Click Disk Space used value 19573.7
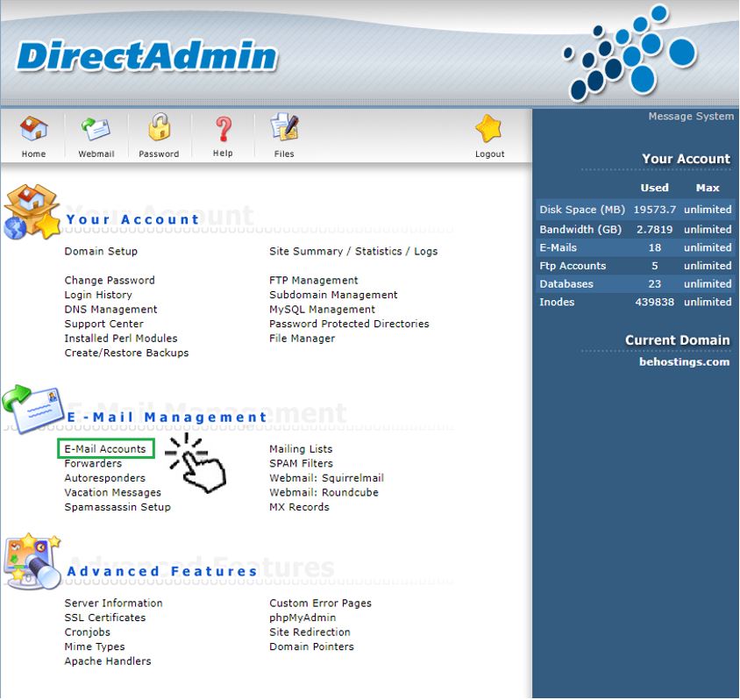Viewport: 740px width, 700px height. click(655, 210)
